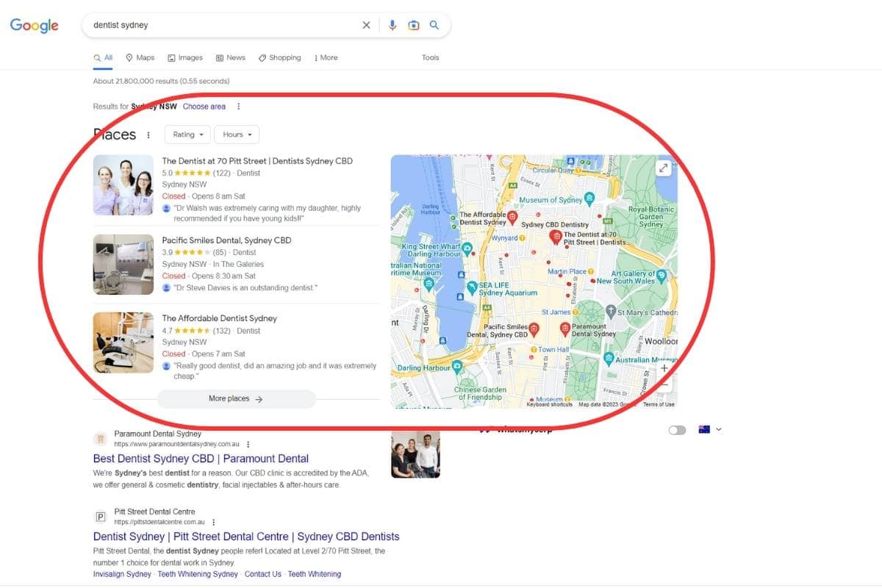Click Museum of Sydney map marker
882x588 pixels.
click(589, 199)
